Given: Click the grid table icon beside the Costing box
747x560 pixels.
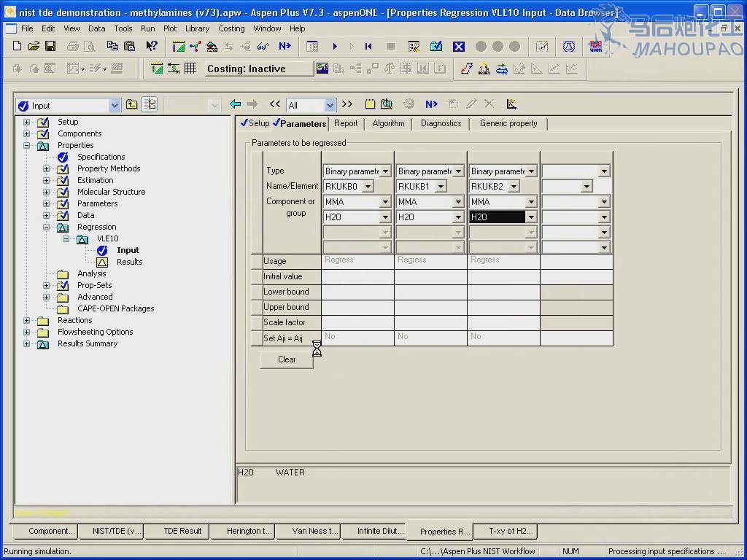Looking at the screenshot, I should click(190, 68).
